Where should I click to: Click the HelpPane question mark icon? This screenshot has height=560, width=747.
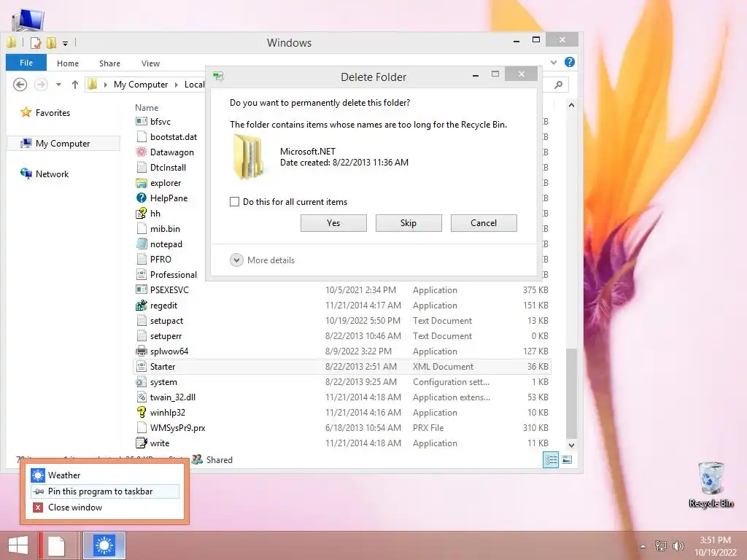click(x=142, y=198)
